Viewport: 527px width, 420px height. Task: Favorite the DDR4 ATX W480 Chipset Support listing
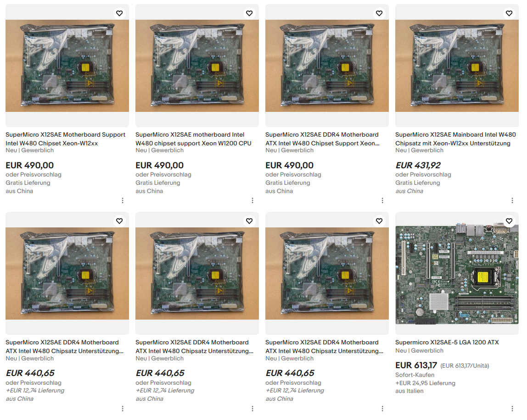(x=379, y=13)
